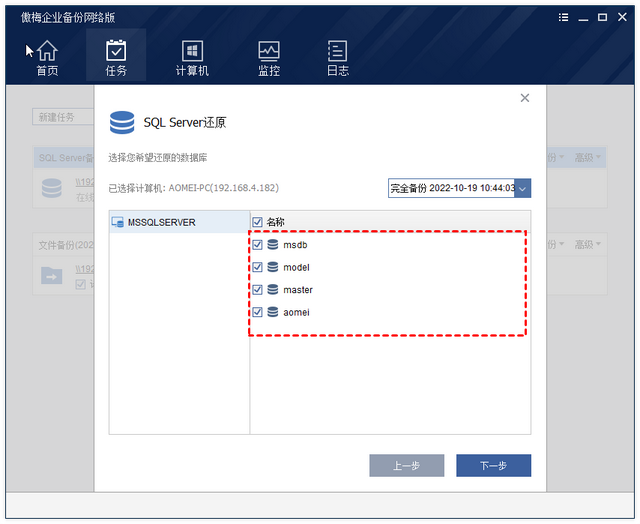
Task: Expand the 高级 dropdown in SQL Server task row
Action: [587, 158]
